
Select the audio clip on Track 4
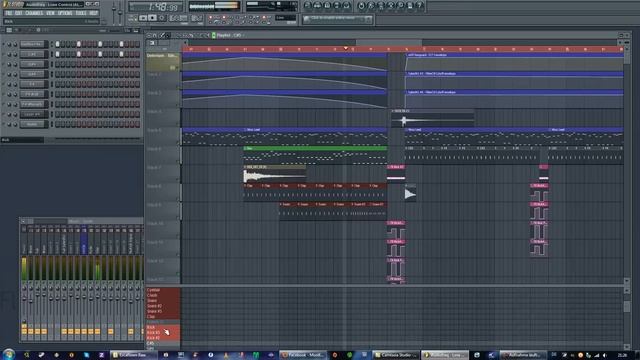[432, 118]
